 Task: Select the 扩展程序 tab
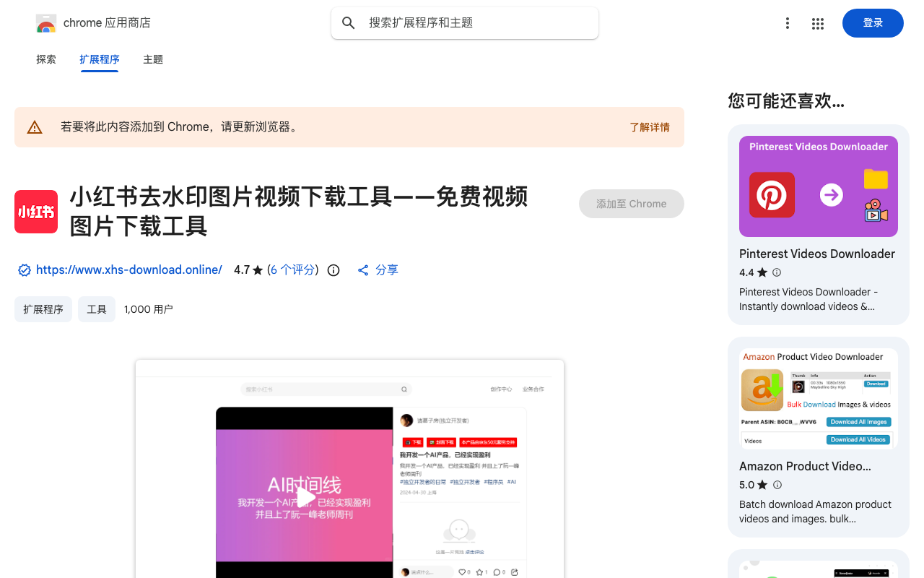point(100,59)
